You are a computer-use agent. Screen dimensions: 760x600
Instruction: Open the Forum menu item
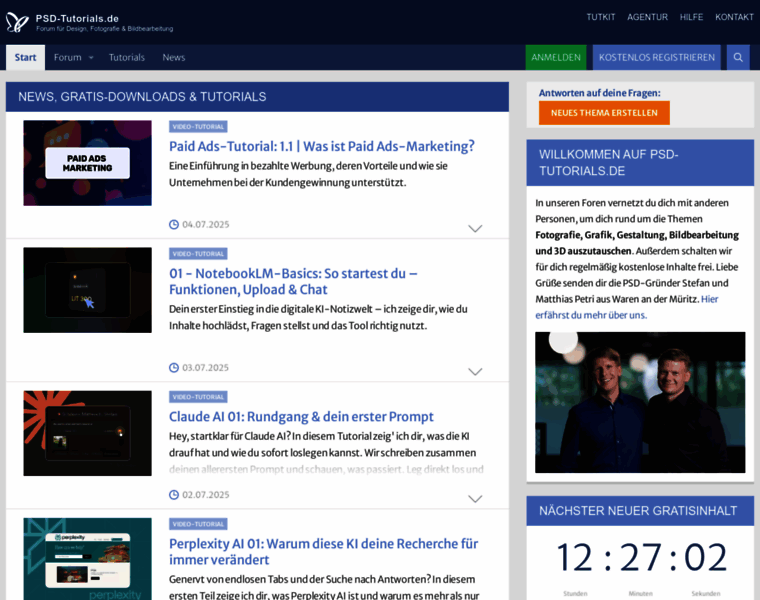coord(67,57)
